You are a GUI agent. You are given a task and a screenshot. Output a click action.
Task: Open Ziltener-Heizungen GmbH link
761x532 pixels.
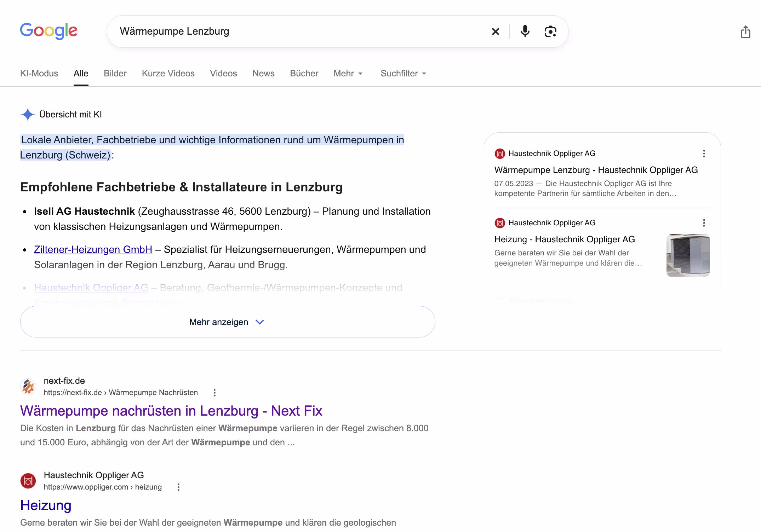[x=93, y=249]
